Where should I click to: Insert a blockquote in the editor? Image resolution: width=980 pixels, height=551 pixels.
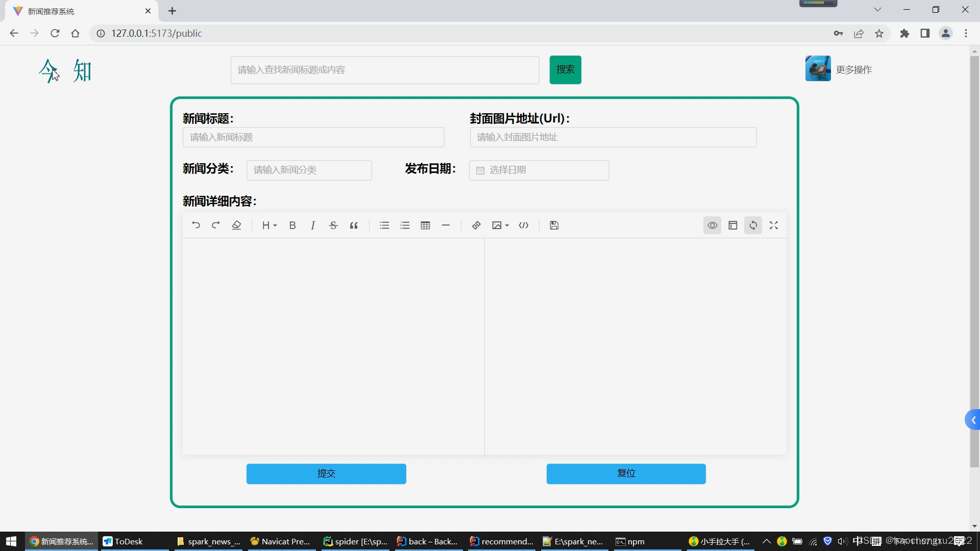(354, 225)
